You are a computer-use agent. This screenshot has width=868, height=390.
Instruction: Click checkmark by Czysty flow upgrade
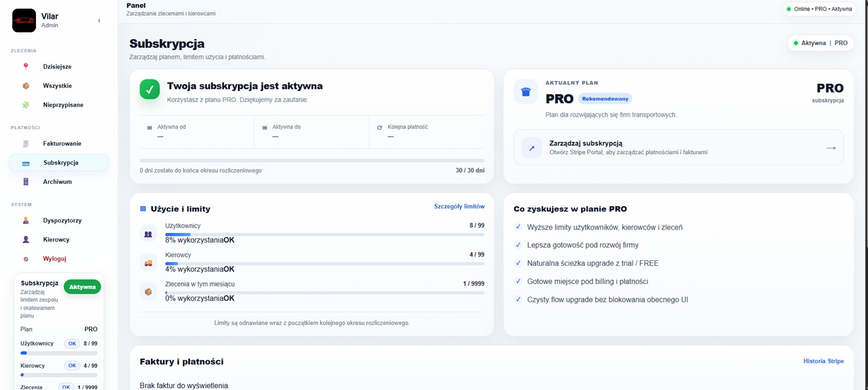(518, 299)
